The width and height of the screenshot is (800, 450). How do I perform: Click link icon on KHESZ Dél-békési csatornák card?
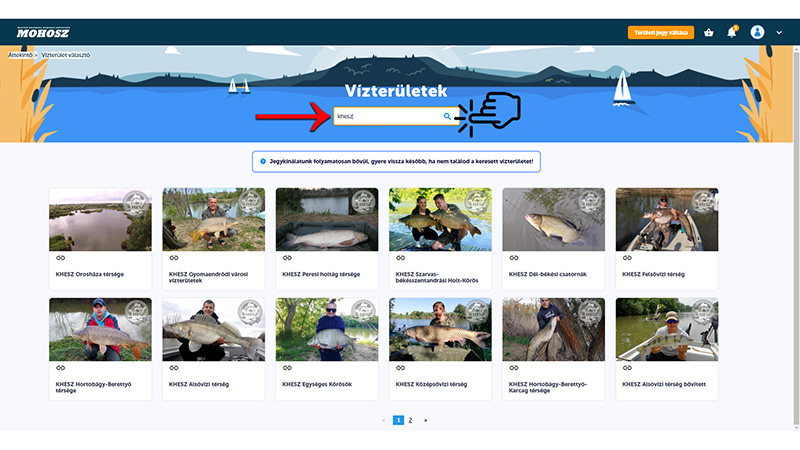pyautogui.click(x=513, y=258)
